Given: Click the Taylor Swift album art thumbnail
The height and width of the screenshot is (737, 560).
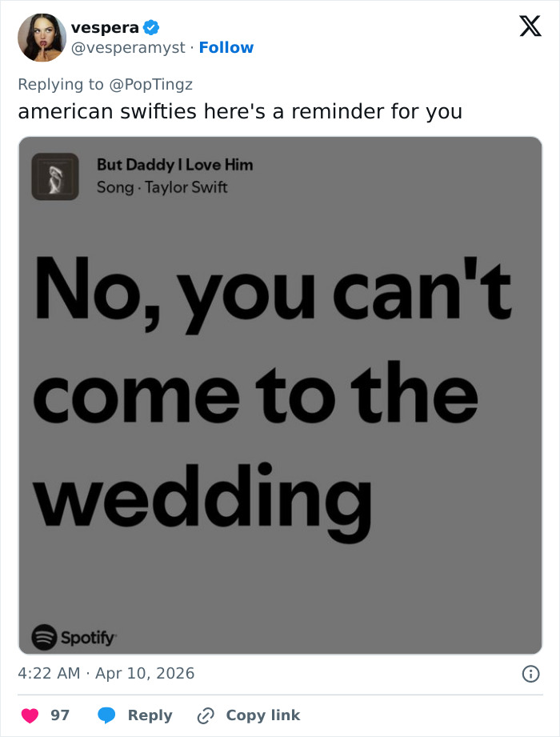Looking at the screenshot, I should coord(54,176).
